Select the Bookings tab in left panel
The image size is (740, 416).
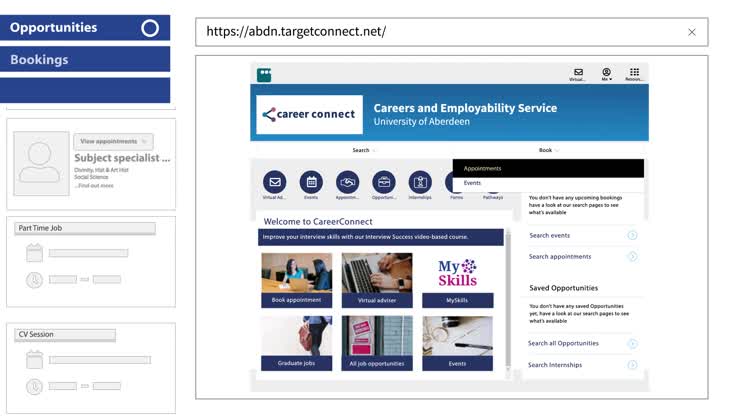coord(85,59)
